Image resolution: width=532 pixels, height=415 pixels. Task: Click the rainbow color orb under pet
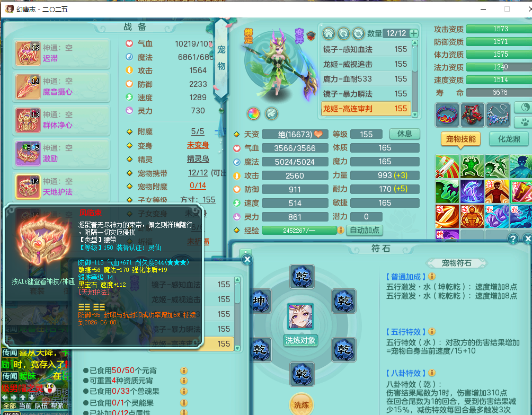tap(253, 113)
